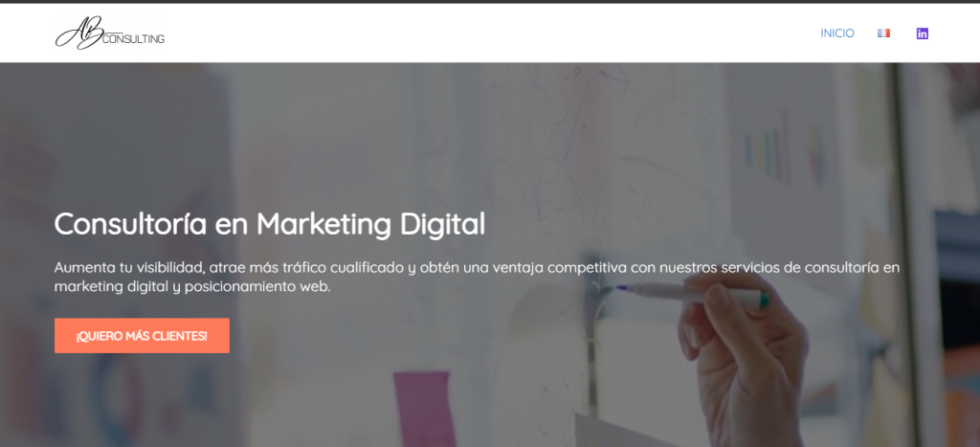
Task: Click the cursive AB lettering in logo
Action: point(78,33)
